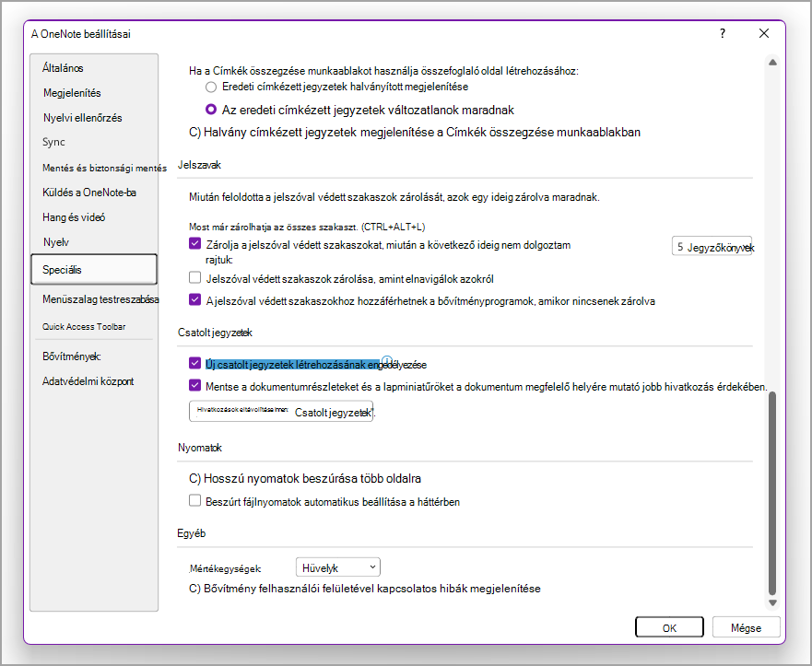Click Halvány címkézett jegyzetek megjelenítése option
812x666 pixels.
click(x=415, y=132)
